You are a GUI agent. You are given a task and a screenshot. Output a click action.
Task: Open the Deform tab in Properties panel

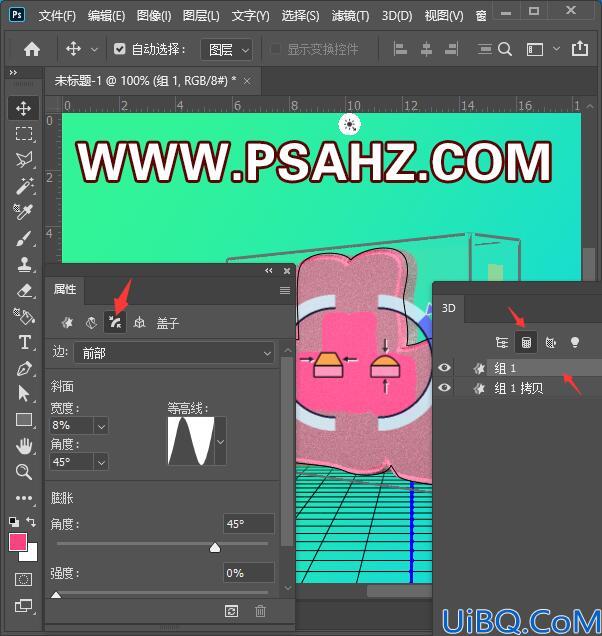click(x=91, y=322)
